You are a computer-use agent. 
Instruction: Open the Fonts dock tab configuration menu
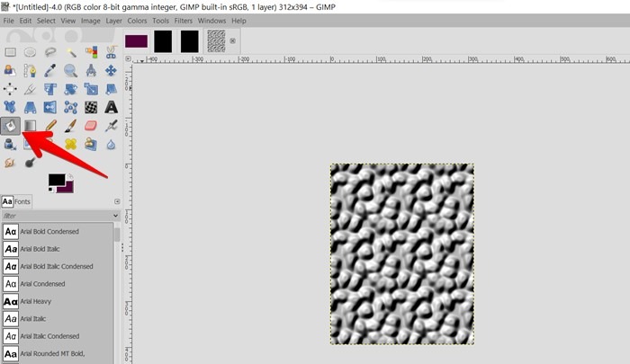117,201
